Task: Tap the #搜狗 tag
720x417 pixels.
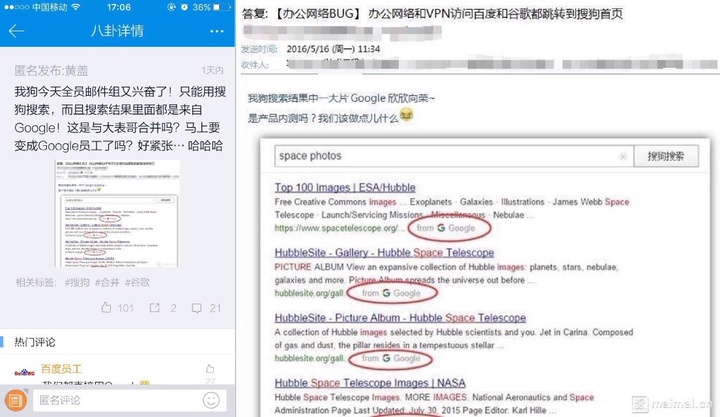Action: [77, 282]
